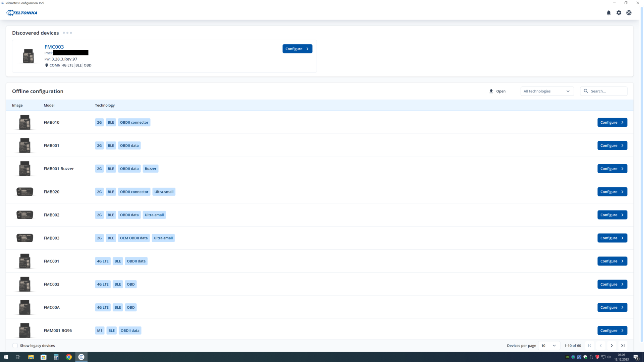Open File Explorer from taskbar
The height and width of the screenshot is (362, 644).
coord(31,357)
